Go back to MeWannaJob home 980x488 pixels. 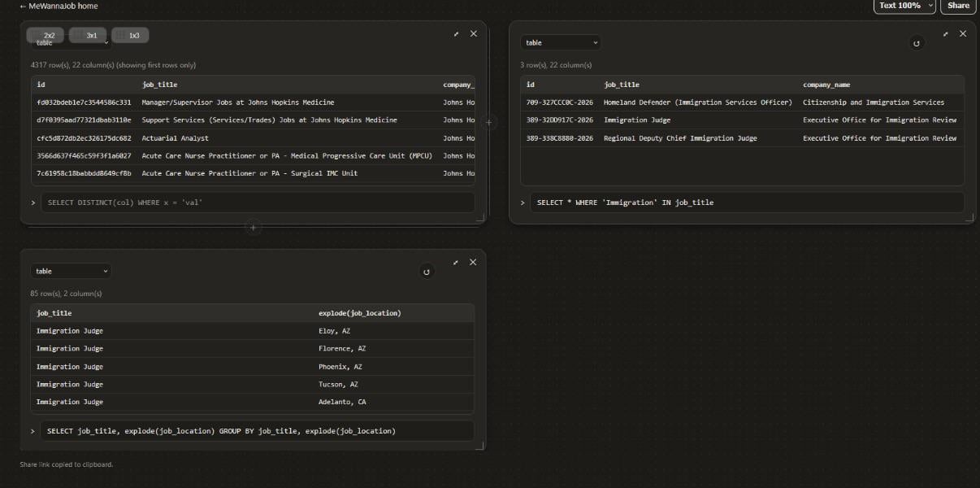[59, 6]
